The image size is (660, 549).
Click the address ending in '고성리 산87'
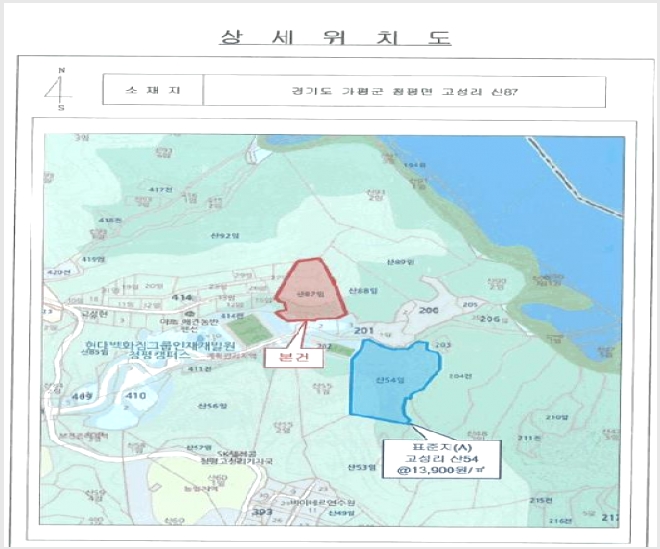click(404, 91)
